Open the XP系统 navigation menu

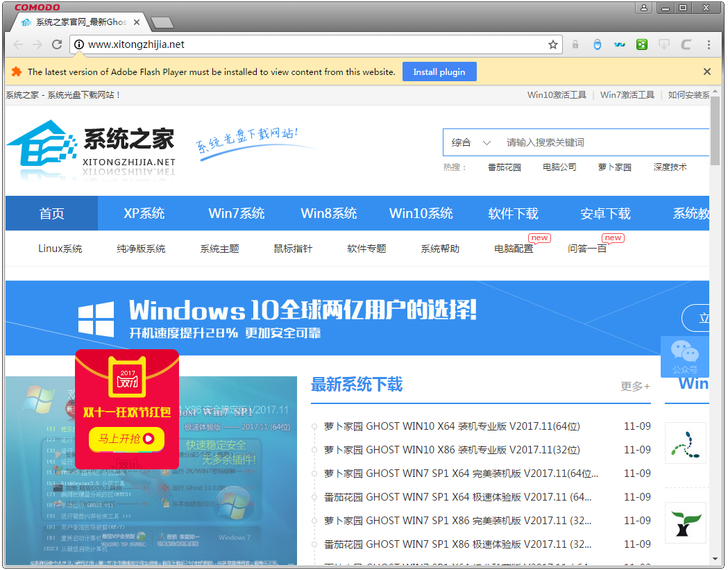coord(144,213)
